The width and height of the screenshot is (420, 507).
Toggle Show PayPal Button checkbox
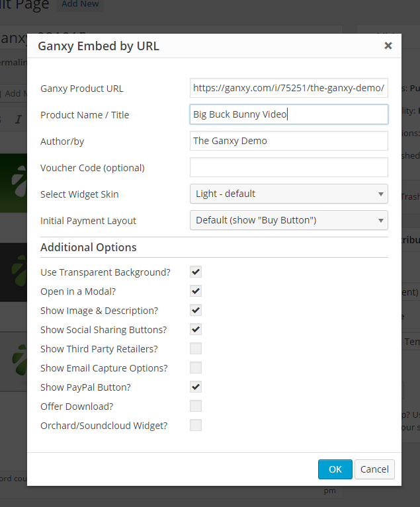coord(196,387)
